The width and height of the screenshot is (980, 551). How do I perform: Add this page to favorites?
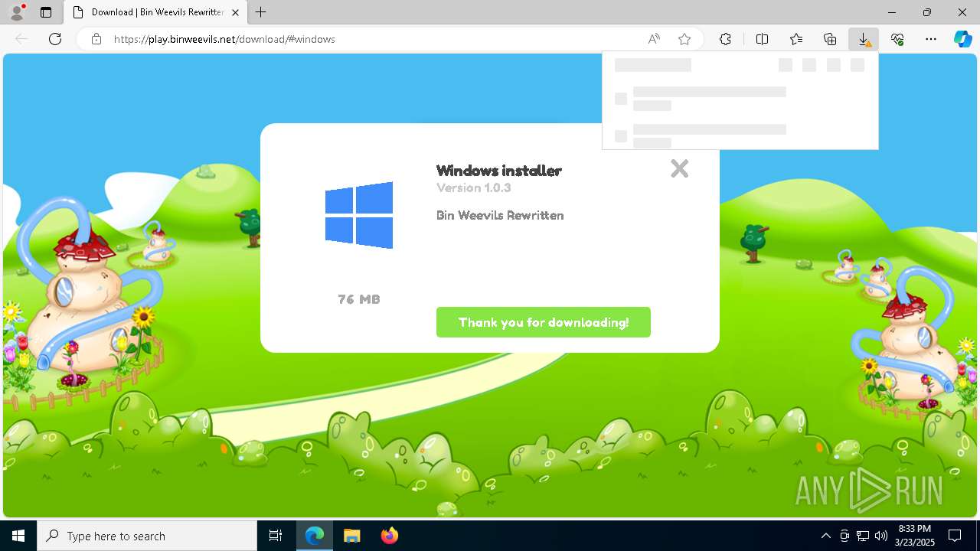pos(684,39)
